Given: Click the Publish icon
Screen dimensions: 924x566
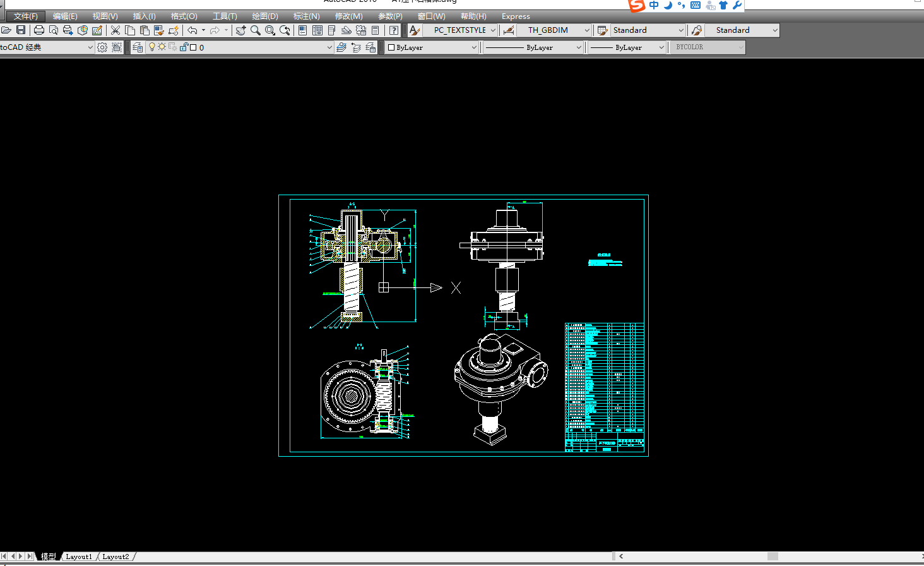Looking at the screenshot, I should tap(68, 30).
